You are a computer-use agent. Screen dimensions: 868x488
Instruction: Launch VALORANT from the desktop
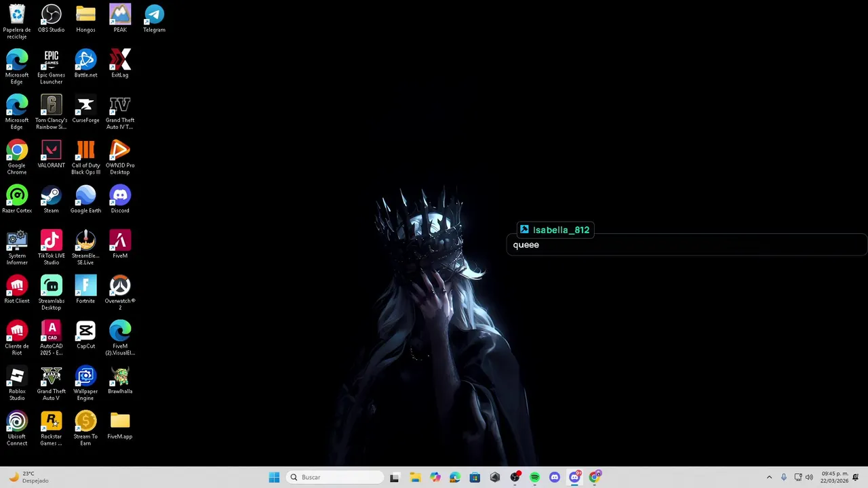click(52, 155)
